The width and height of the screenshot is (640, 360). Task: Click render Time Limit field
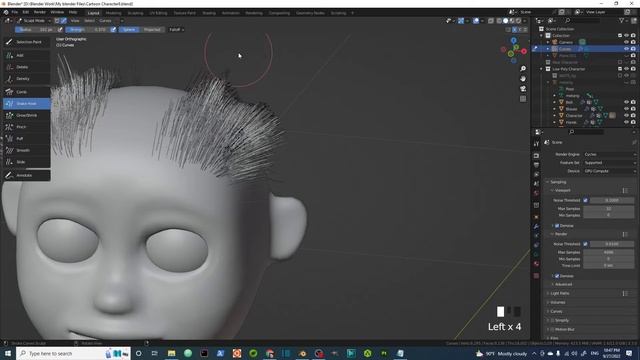pyautogui.click(x=609, y=266)
